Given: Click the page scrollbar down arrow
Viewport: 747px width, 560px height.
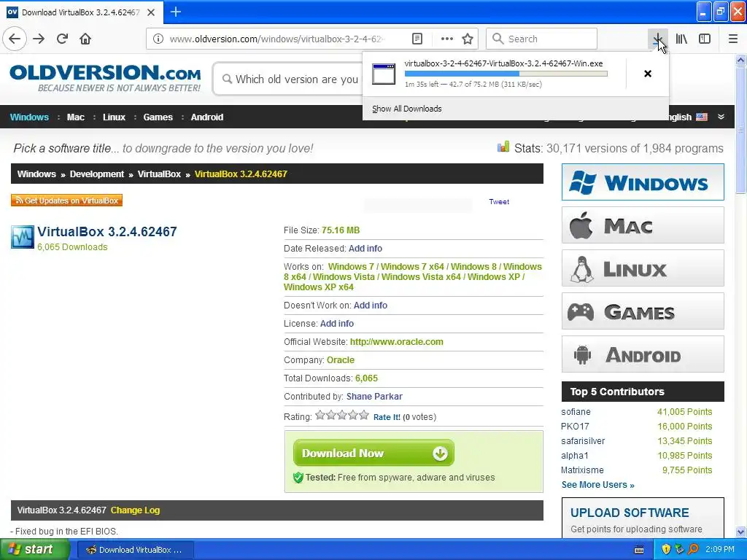Looking at the screenshot, I should [x=741, y=532].
